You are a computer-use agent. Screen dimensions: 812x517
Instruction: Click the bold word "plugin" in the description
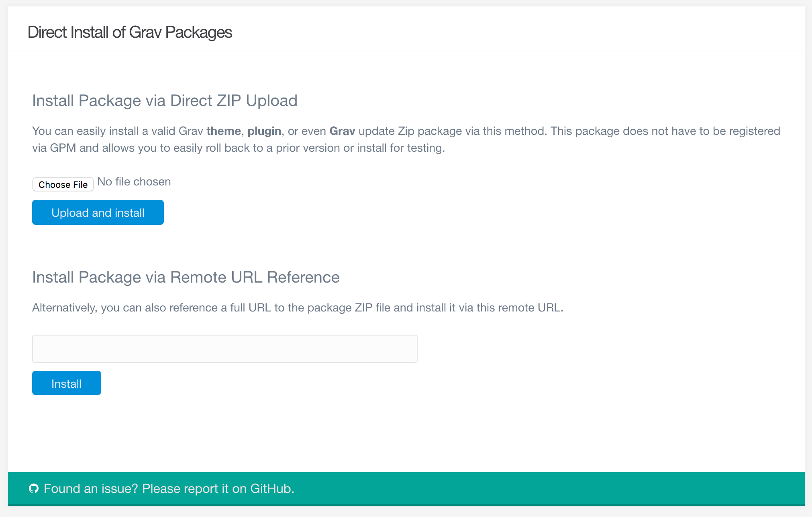[x=264, y=131]
